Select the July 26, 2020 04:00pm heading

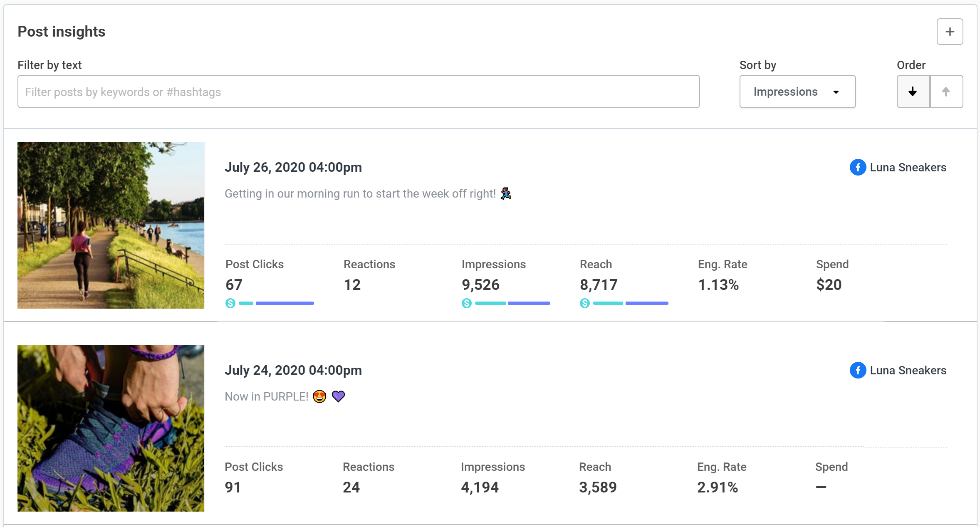pyautogui.click(x=293, y=167)
